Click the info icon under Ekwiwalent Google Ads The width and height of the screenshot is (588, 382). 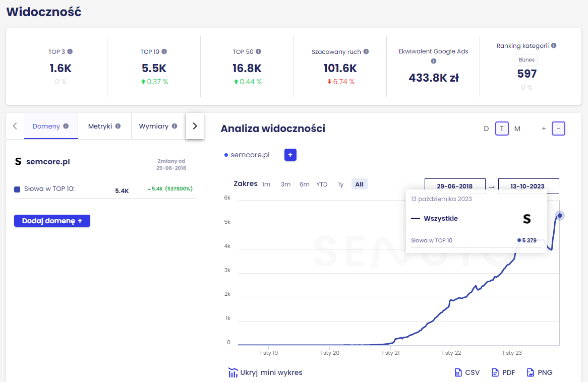tap(434, 61)
